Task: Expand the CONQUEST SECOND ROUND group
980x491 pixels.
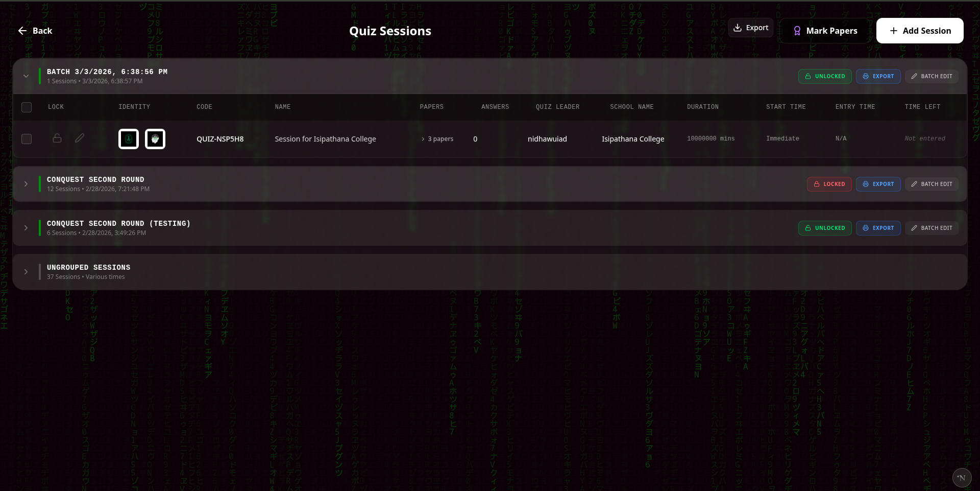Action: click(x=26, y=184)
